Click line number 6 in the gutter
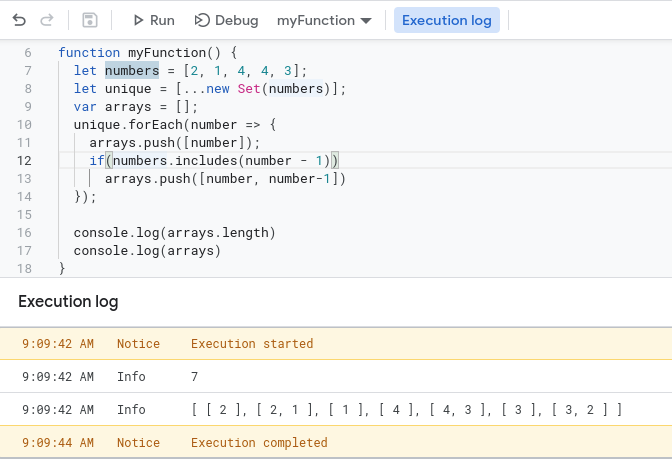Screen dimensions: 672x474 pos(27,52)
